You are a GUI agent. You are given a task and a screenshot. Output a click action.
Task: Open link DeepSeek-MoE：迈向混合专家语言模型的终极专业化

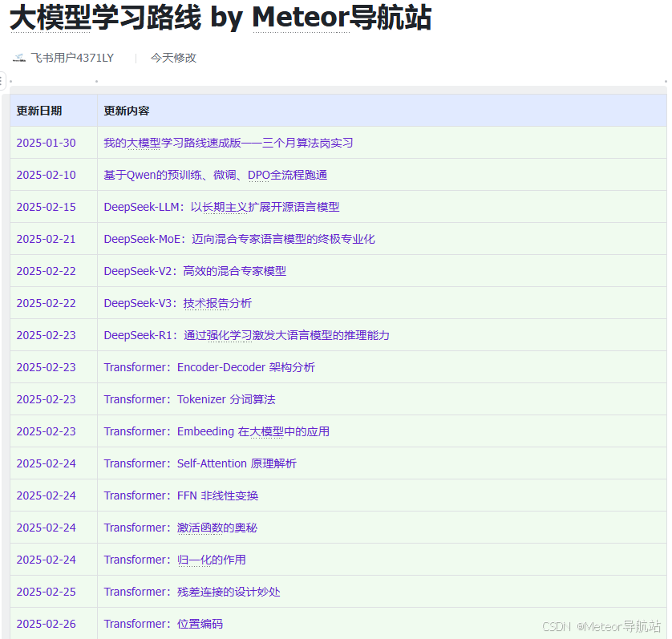pyautogui.click(x=239, y=239)
